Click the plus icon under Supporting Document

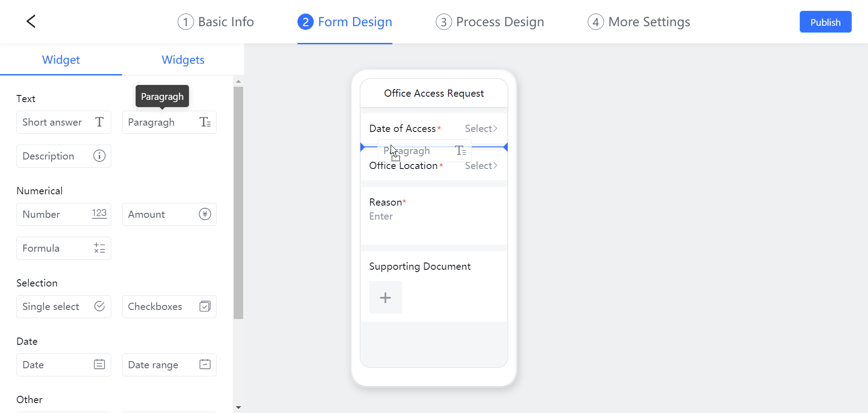(385, 297)
